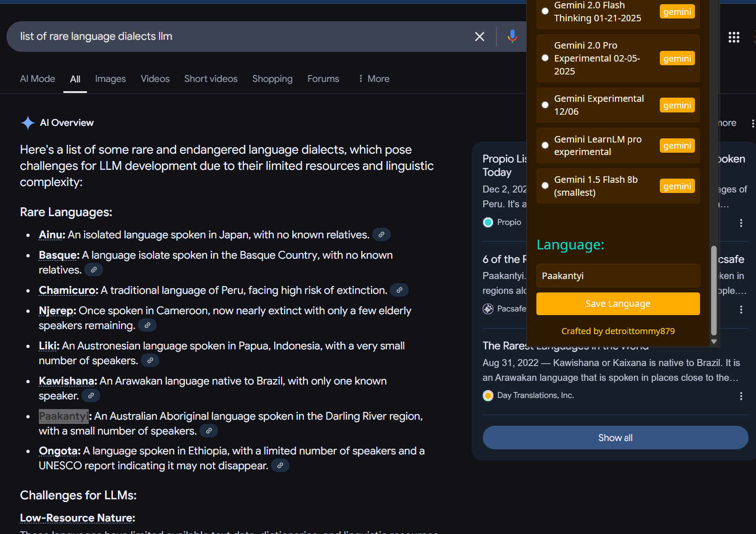Open the source link icon after Basque entry

click(x=94, y=270)
